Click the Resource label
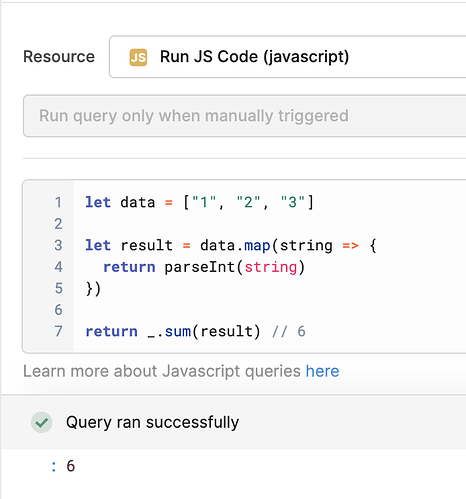The height and width of the screenshot is (499, 466). click(x=59, y=57)
